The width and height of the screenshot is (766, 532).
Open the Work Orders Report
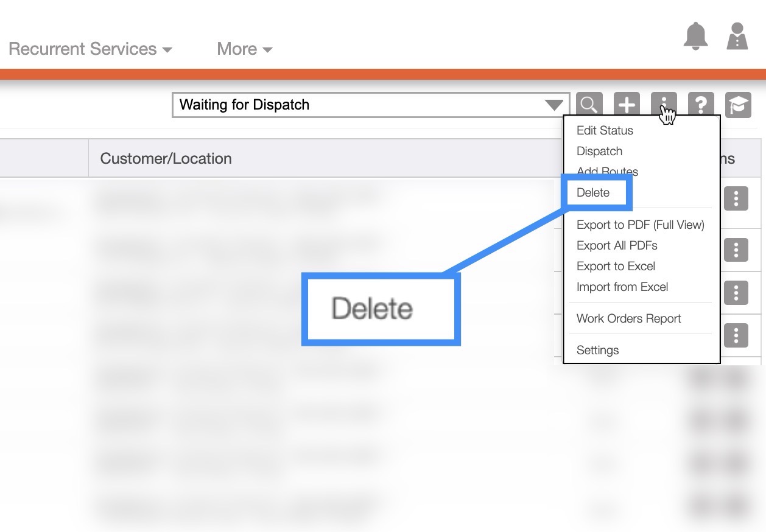point(628,318)
